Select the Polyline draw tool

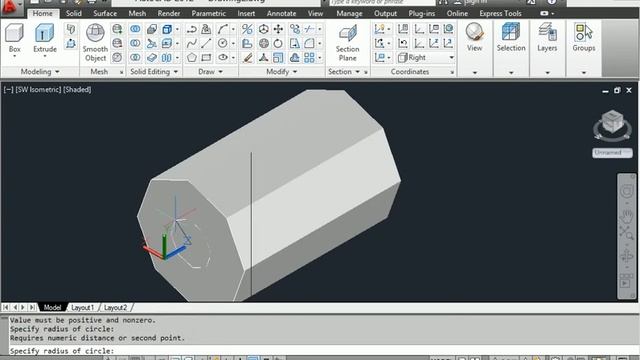click(x=191, y=29)
